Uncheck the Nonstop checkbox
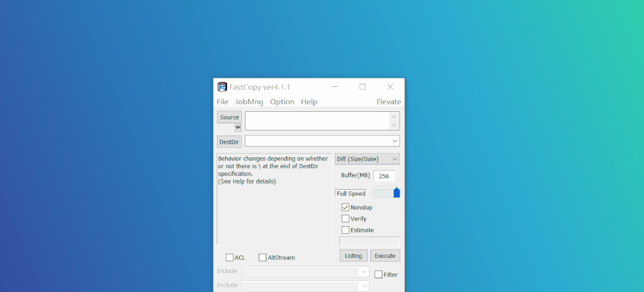 [345, 207]
